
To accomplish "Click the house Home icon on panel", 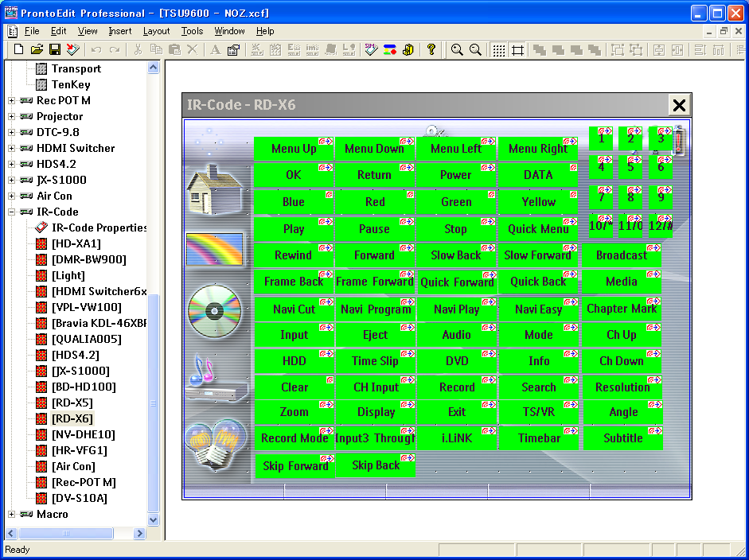I will tap(213, 189).
